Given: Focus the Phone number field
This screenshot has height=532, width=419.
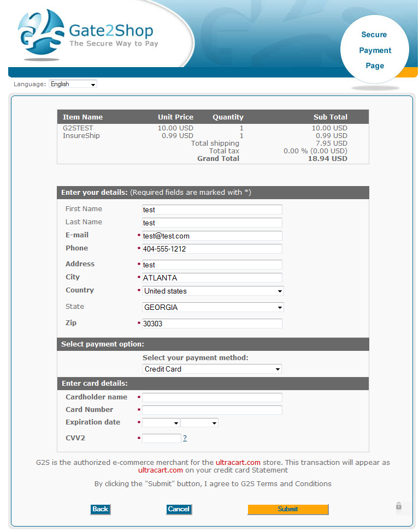Looking at the screenshot, I should [x=212, y=249].
